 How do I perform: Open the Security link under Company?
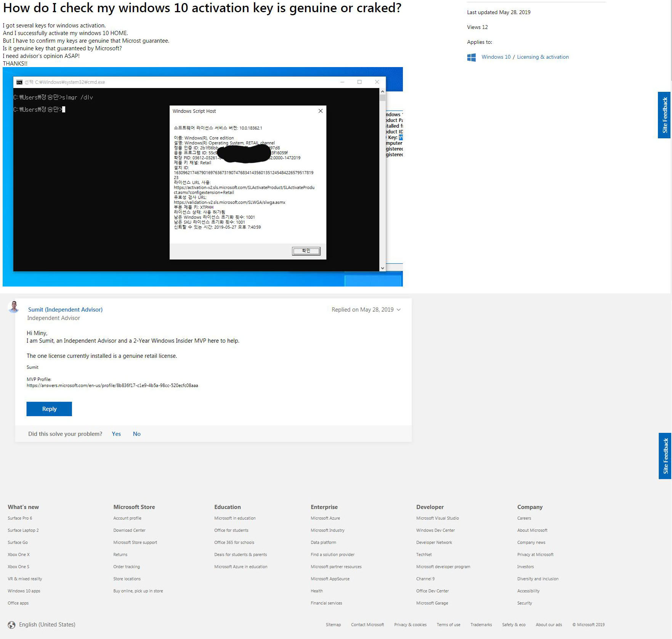coord(524,604)
